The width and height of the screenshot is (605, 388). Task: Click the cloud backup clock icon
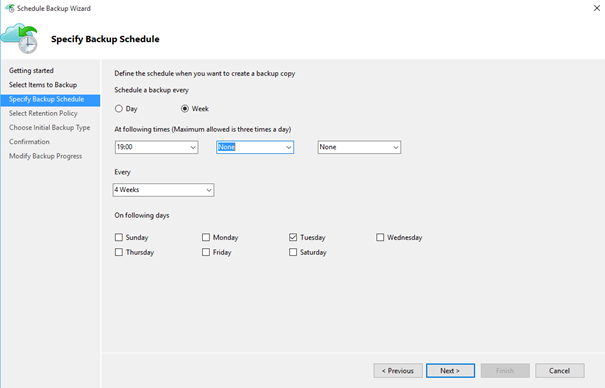pos(20,38)
